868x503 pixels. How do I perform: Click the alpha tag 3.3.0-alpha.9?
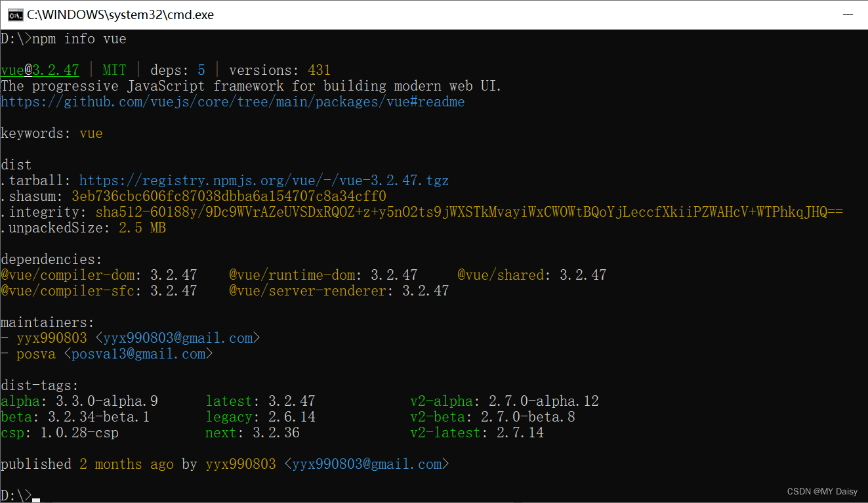79,401
